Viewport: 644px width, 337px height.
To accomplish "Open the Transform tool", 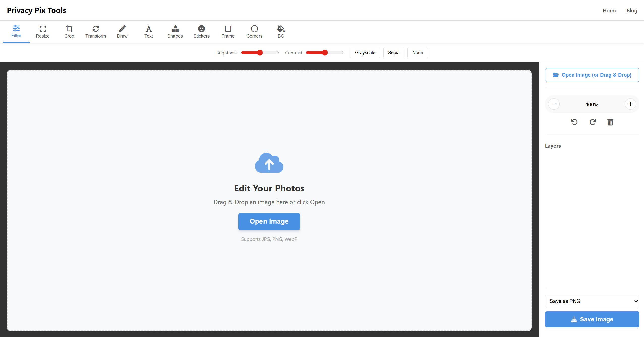I will 96,32.
